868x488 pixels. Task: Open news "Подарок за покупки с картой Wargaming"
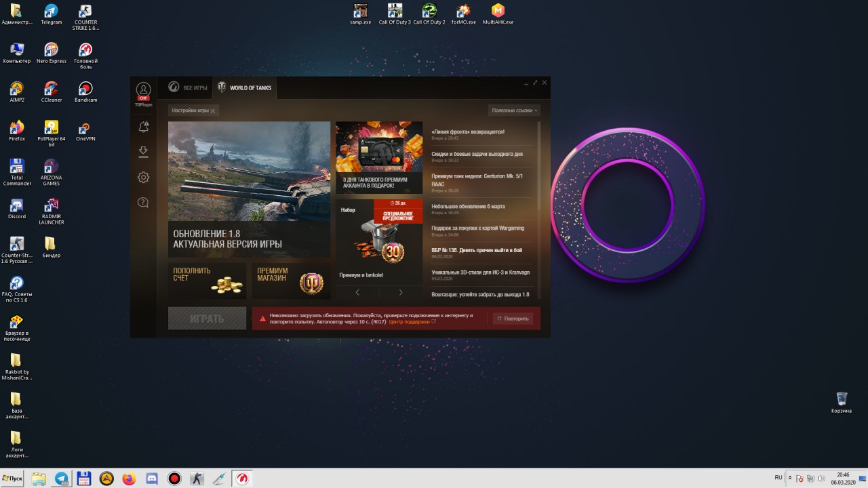[477, 228]
